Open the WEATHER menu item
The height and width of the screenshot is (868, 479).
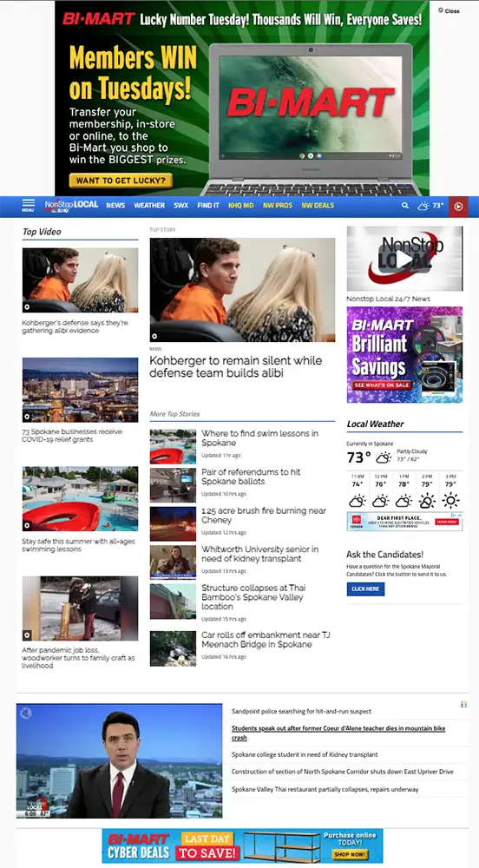[149, 206]
